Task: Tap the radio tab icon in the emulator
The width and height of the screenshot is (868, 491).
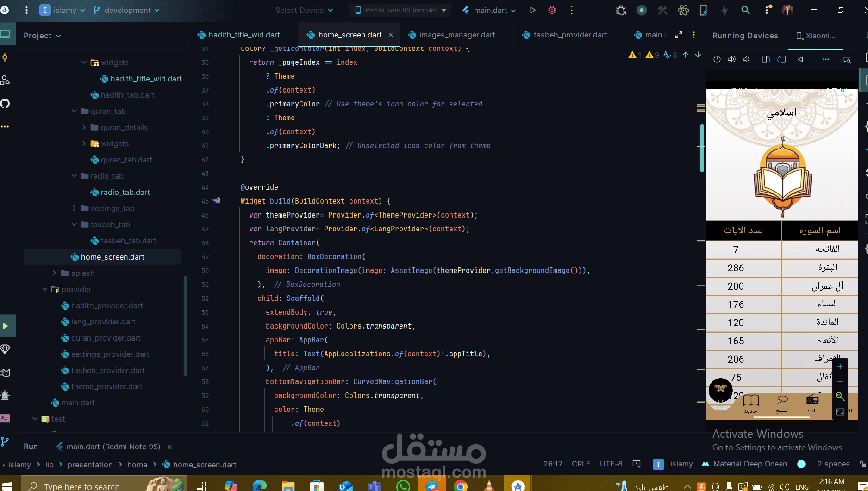Action: 812,403
